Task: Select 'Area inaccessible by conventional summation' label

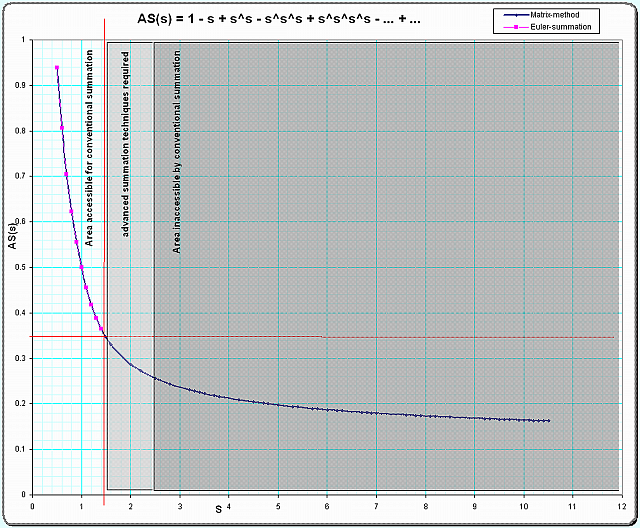Action: point(177,165)
